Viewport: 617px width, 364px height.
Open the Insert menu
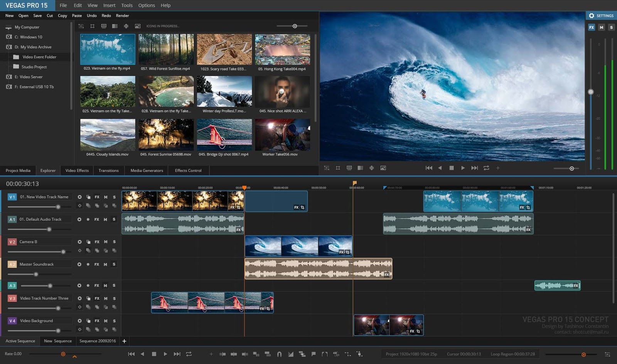(x=109, y=5)
